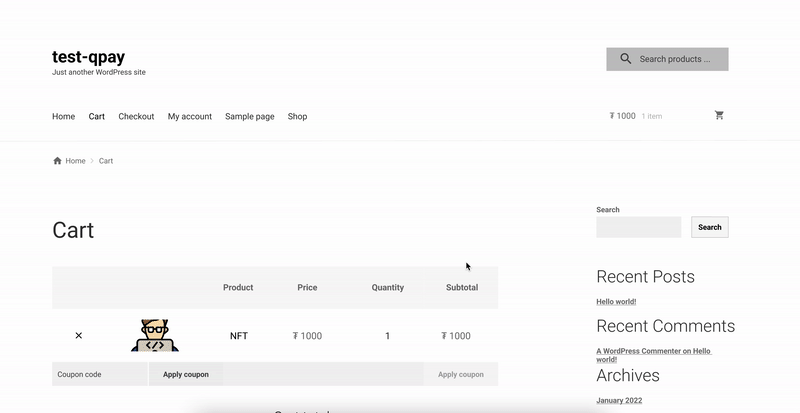Remove NFT item with the × icon
This screenshot has width=800, height=413.
click(x=79, y=335)
